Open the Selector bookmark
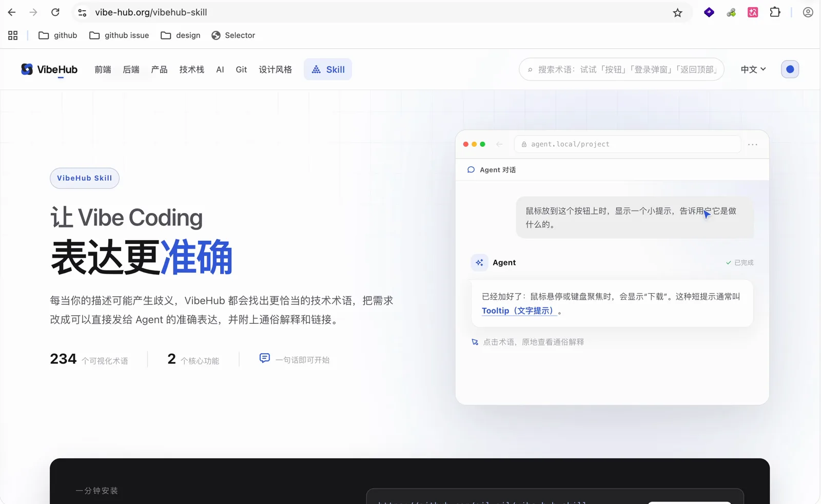The width and height of the screenshot is (821, 504). [x=233, y=35]
